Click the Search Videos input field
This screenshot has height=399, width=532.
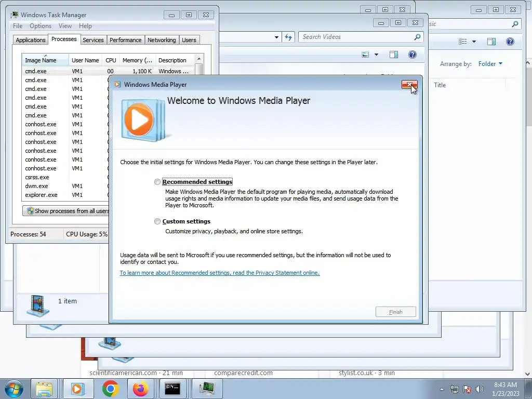(355, 37)
